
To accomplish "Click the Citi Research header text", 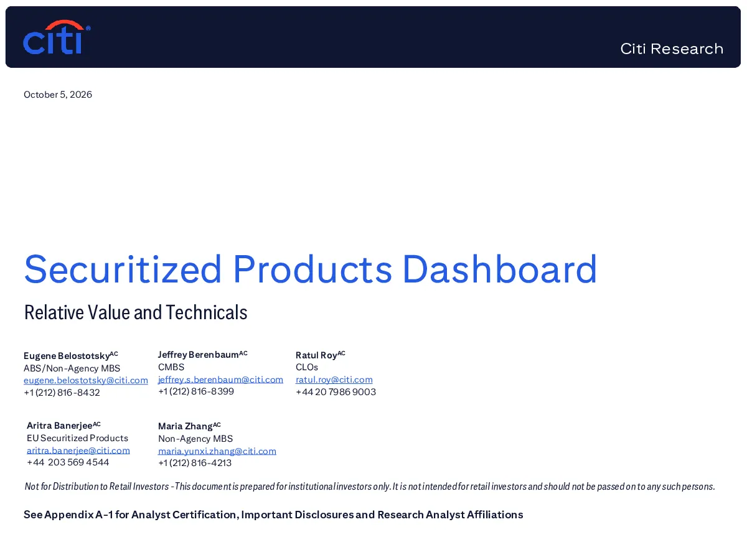I will click(672, 49).
